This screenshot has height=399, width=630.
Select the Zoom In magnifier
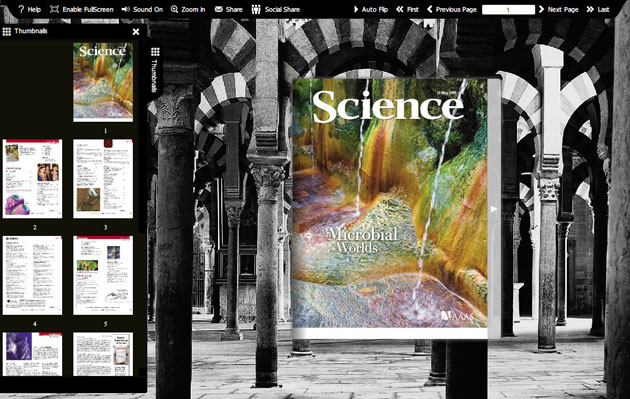[x=174, y=9]
